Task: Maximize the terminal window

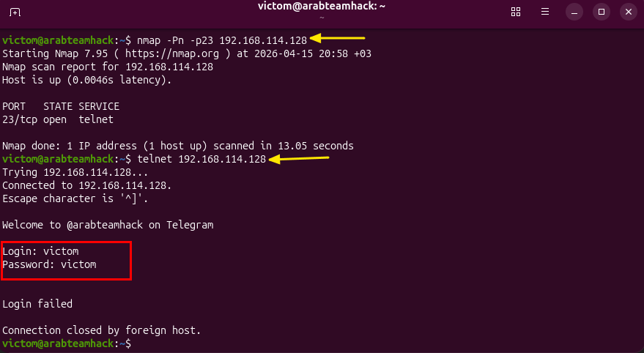Action: coord(602,12)
